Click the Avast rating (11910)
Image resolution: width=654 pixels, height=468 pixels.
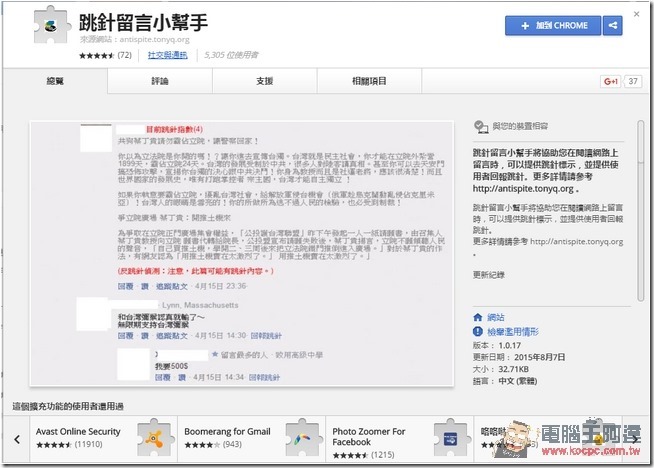[69, 445]
